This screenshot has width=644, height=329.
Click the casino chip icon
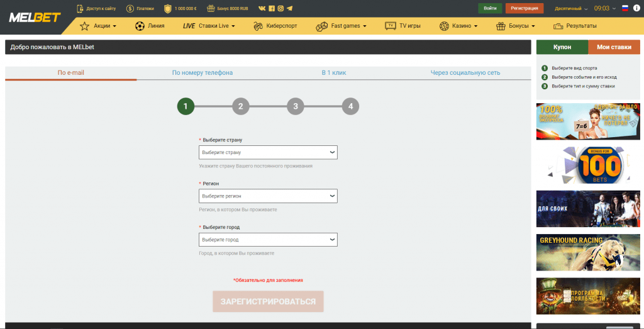(444, 26)
